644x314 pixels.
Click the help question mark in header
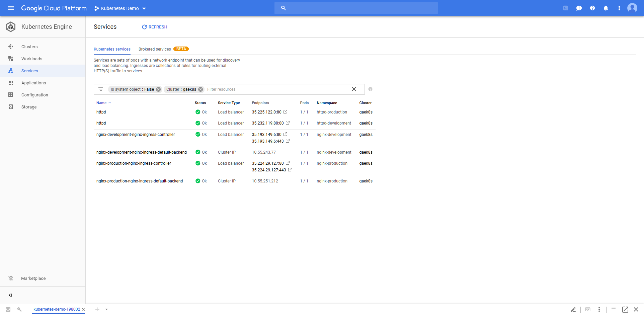(x=592, y=8)
